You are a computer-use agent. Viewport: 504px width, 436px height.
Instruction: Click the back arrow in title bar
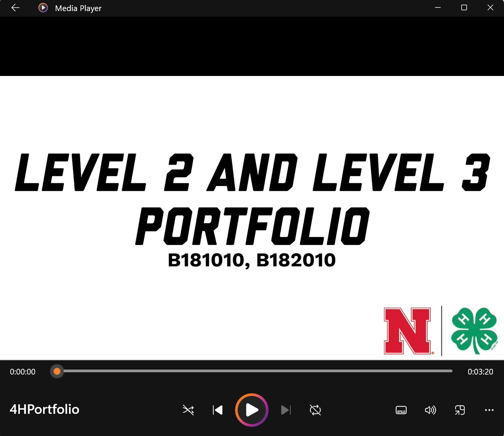(15, 8)
